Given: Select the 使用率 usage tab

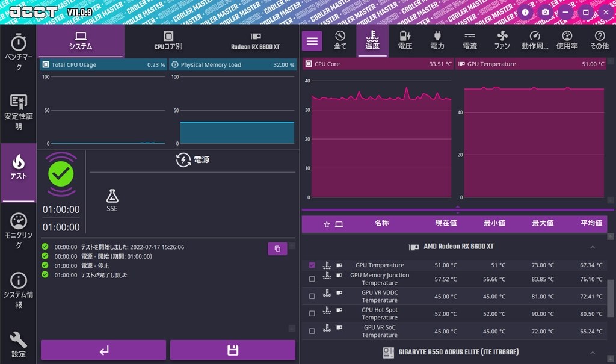Looking at the screenshot, I should 567,40.
